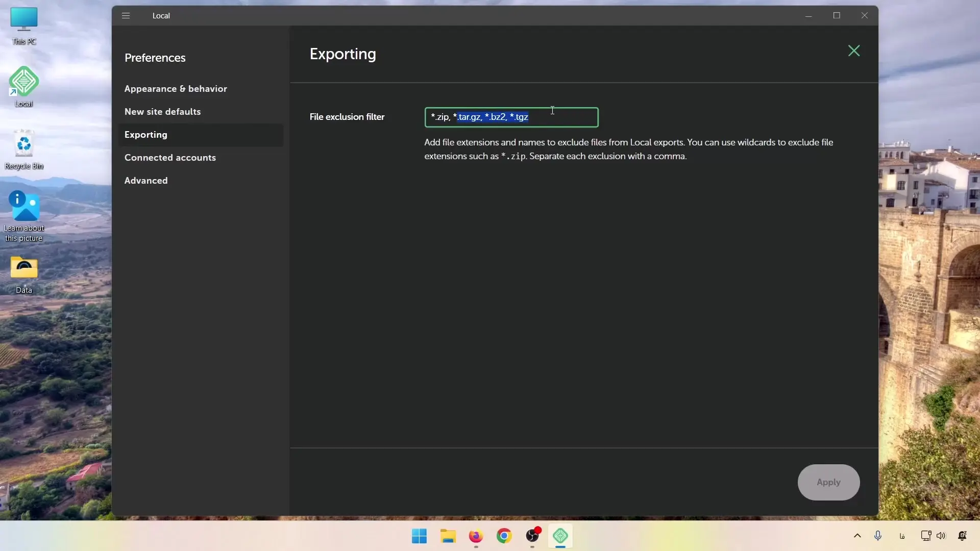Screen dimensions: 980x551
Task: Open the Windows Start menu
Action: point(419,536)
